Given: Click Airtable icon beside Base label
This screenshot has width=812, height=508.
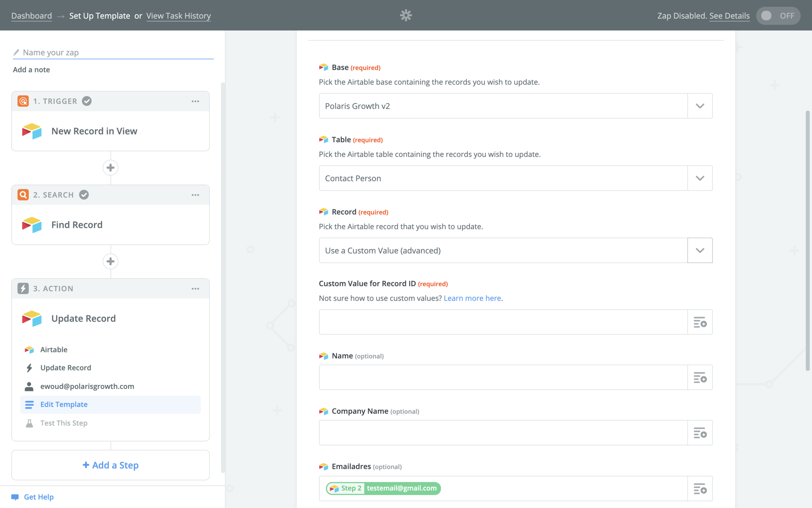Looking at the screenshot, I should [x=324, y=68].
